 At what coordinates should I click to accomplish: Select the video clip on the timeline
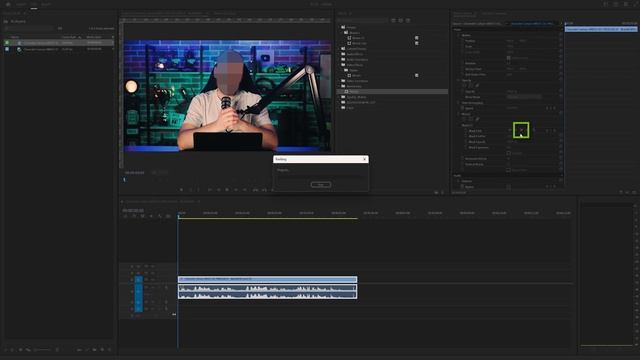click(x=267, y=279)
